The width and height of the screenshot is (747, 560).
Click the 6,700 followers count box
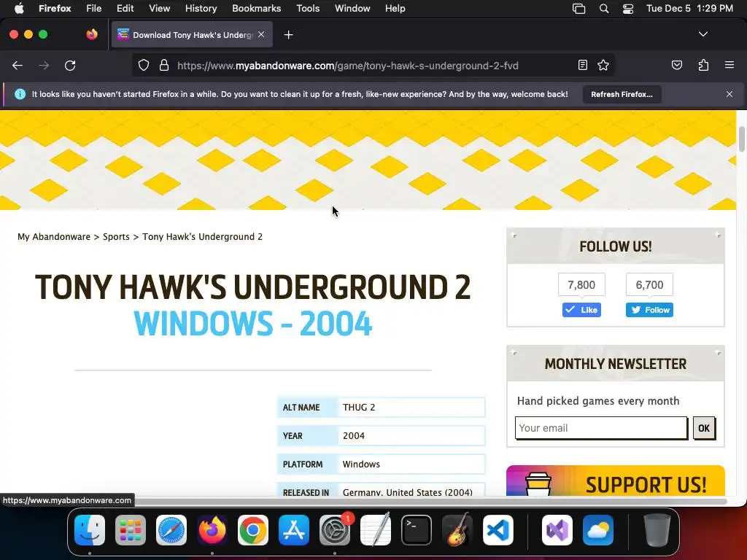coord(649,285)
